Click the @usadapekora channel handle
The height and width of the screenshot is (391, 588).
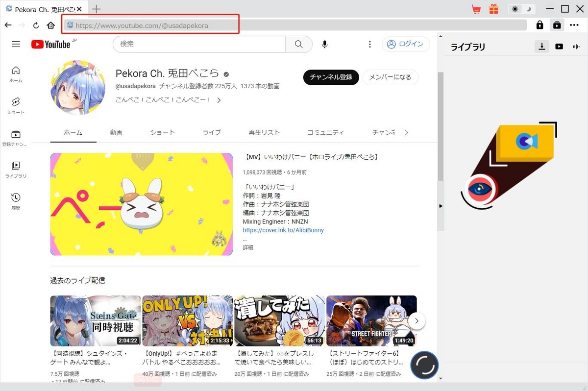136,86
